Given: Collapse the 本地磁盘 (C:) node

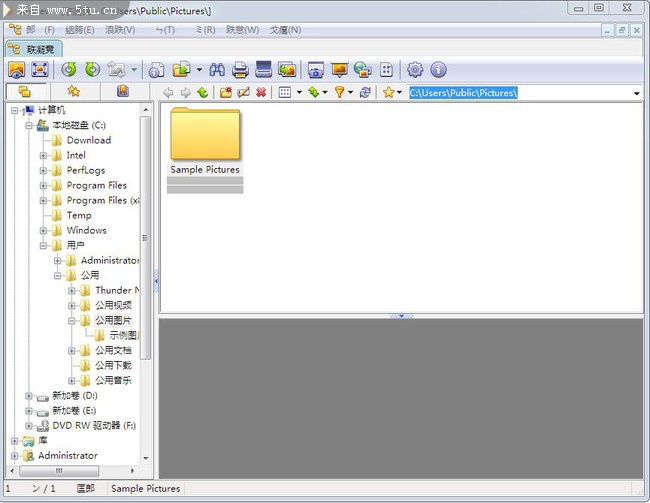Looking at the screenshot, I should tap(29, 125).
